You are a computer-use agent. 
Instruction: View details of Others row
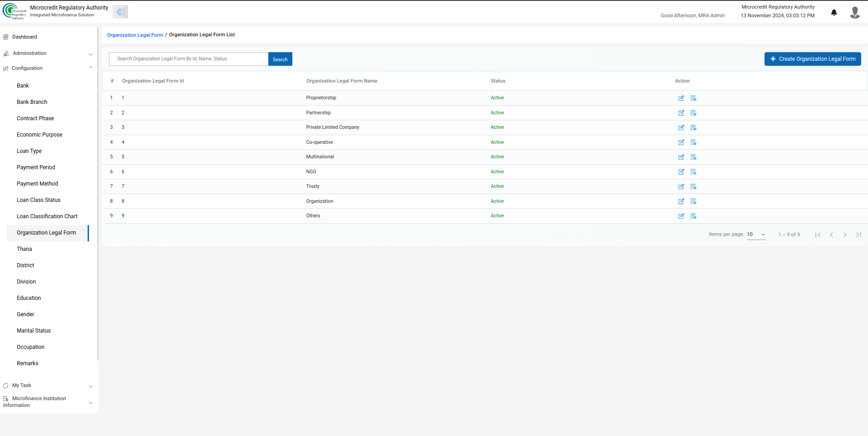click(x=693, y=216)
